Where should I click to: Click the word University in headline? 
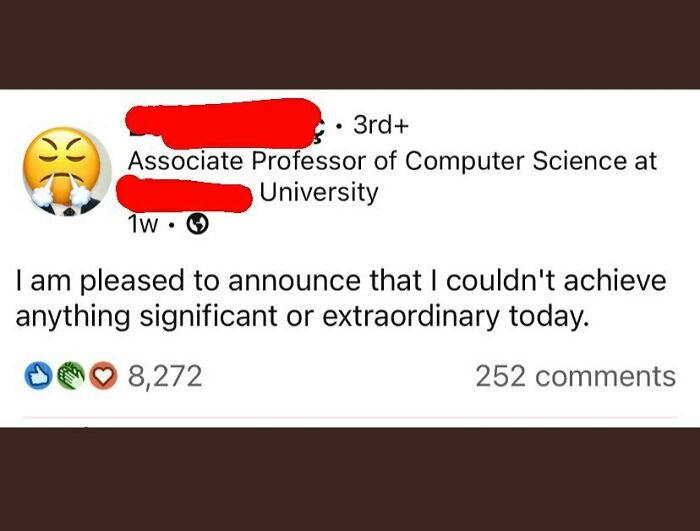click(319, 192)
